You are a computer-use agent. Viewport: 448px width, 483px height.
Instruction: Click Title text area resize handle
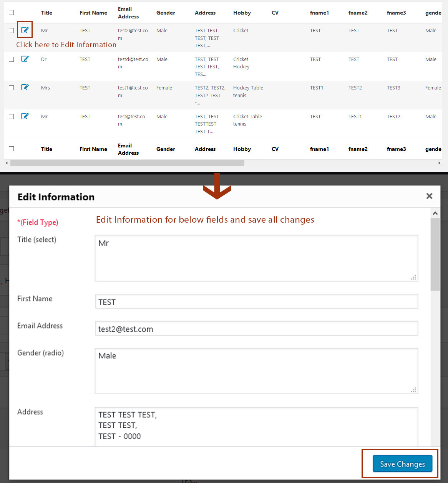coord(414,277)
